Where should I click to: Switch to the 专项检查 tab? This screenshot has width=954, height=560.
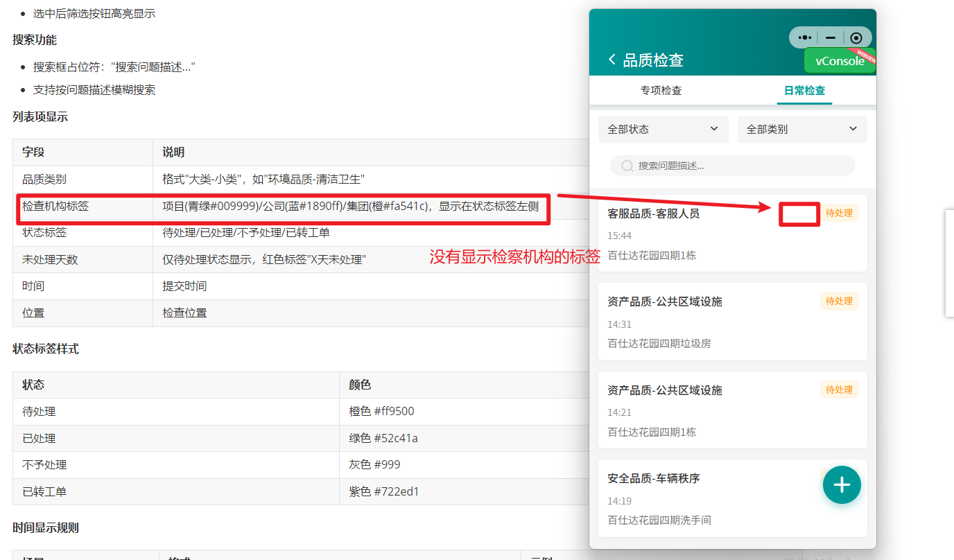coord(661,90)
